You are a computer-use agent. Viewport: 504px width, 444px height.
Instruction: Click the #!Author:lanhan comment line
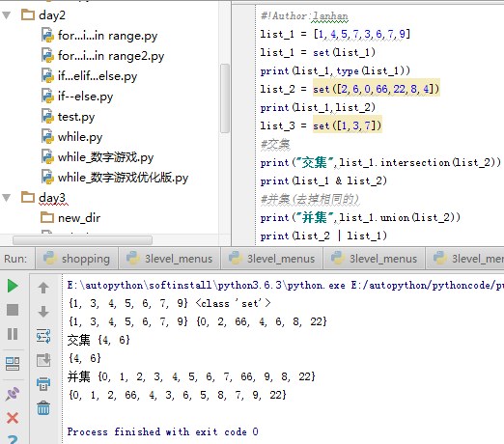[304, 15]
